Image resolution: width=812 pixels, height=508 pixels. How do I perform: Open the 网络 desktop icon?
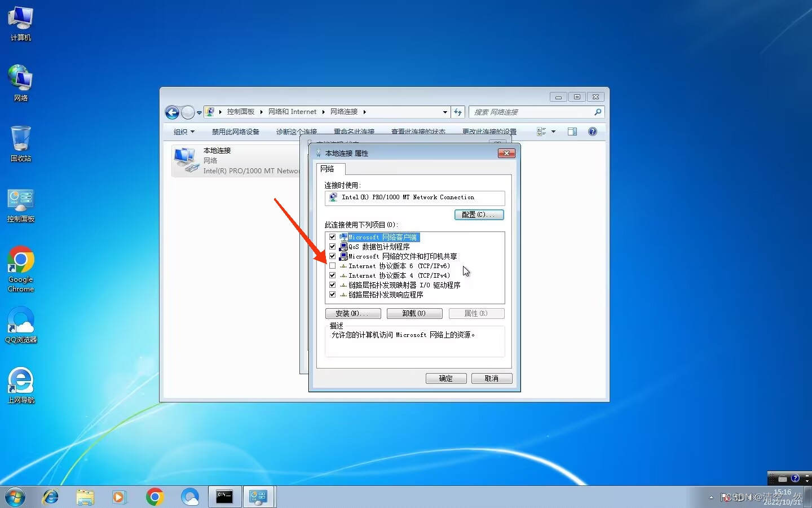21,83
